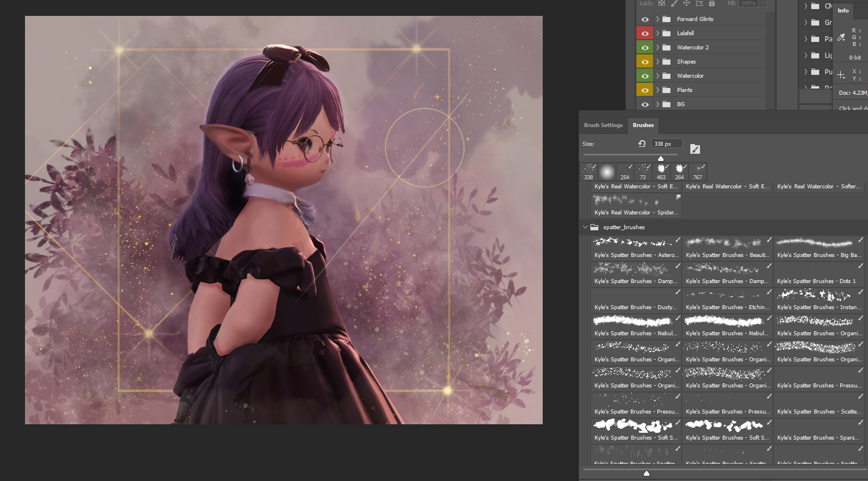This screenshot has width=868, height=481.
Task: Hide the Forward Glints layer group
Action: [x=645, y=19]
